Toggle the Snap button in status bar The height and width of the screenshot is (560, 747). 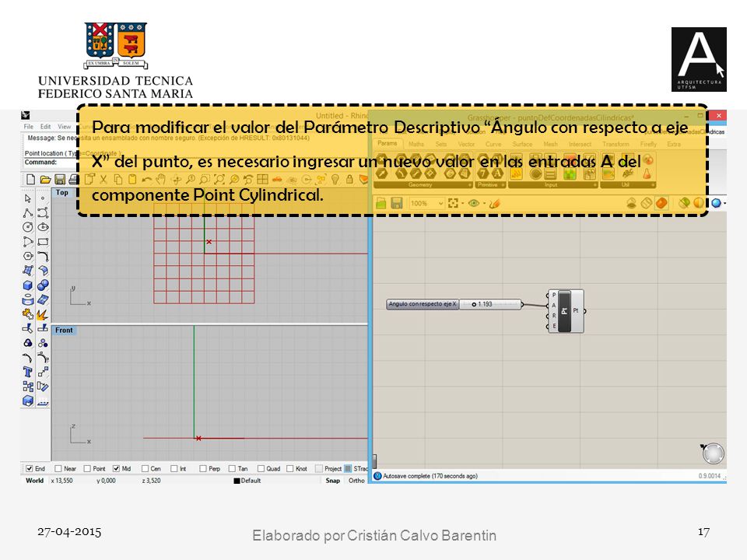click(x=333, y=481)
